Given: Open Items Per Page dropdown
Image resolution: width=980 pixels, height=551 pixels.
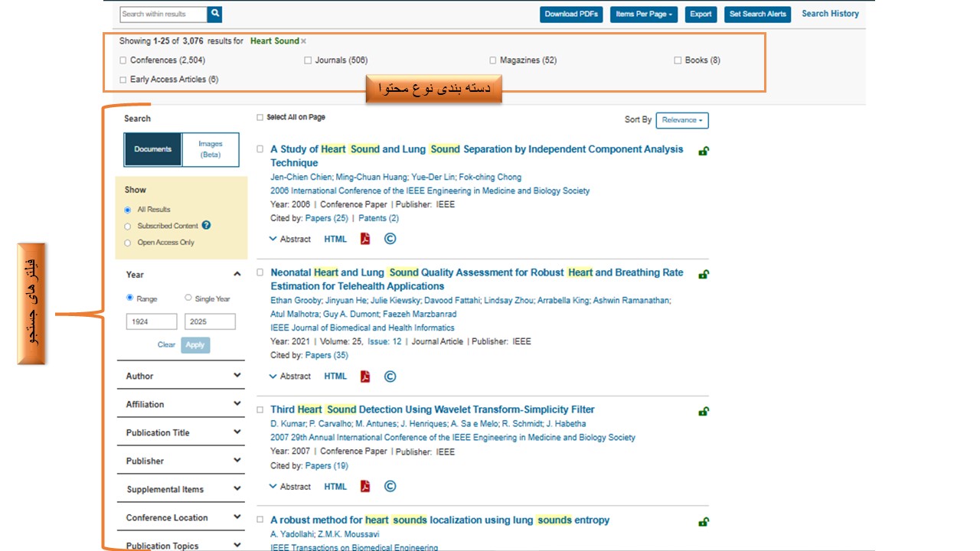Looking at the screenshot, I should pos(644,14).
